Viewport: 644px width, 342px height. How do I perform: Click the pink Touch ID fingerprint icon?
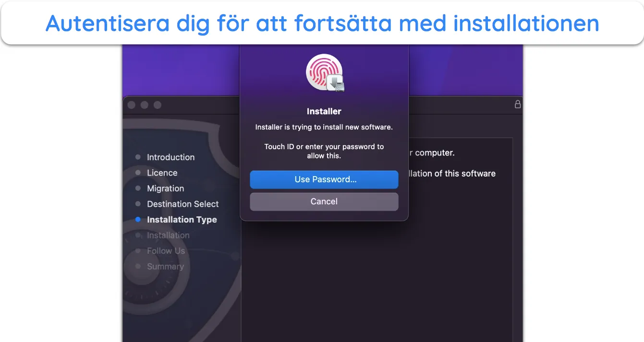point(323,71)
